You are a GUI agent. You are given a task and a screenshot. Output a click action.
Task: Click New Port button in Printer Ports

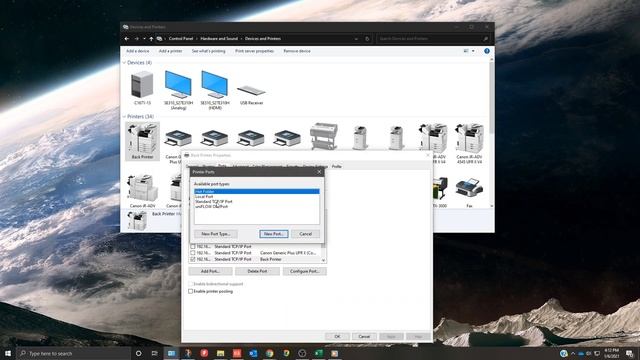[273, 234]
